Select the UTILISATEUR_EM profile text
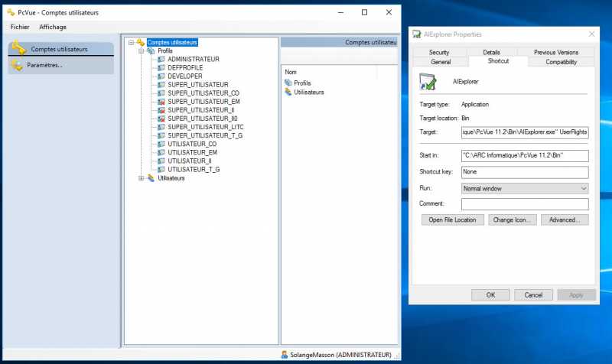Image resolution: width=612 pixels, height=364 pixels. coord(193,152)
